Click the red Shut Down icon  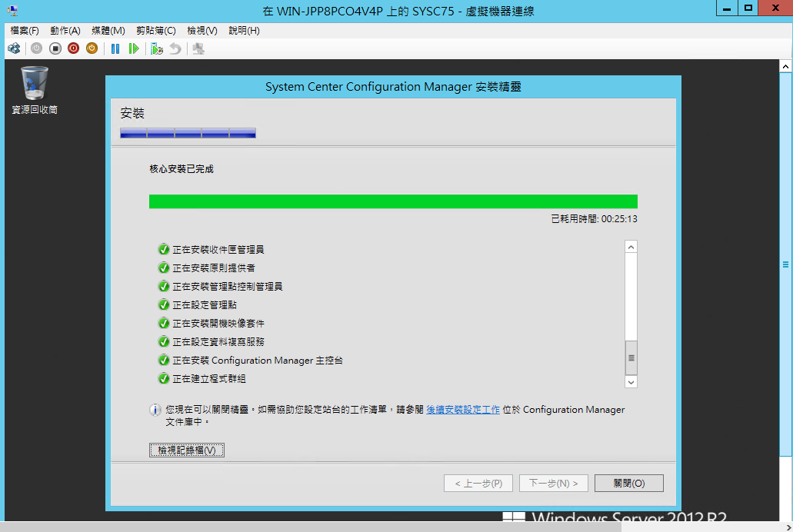[73, 48]
